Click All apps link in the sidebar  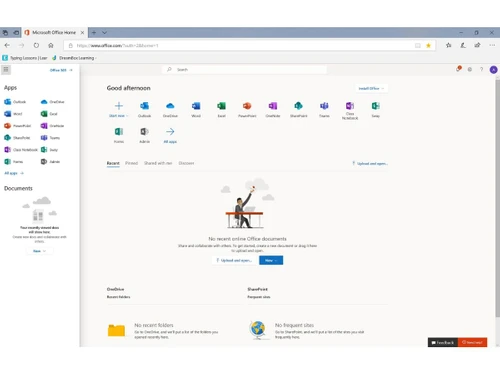pos(14,173)
